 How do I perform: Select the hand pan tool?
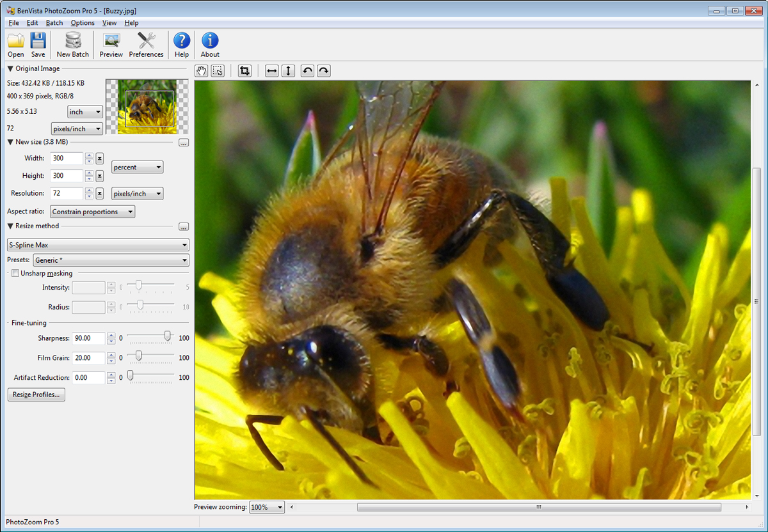tap(201, 70)
